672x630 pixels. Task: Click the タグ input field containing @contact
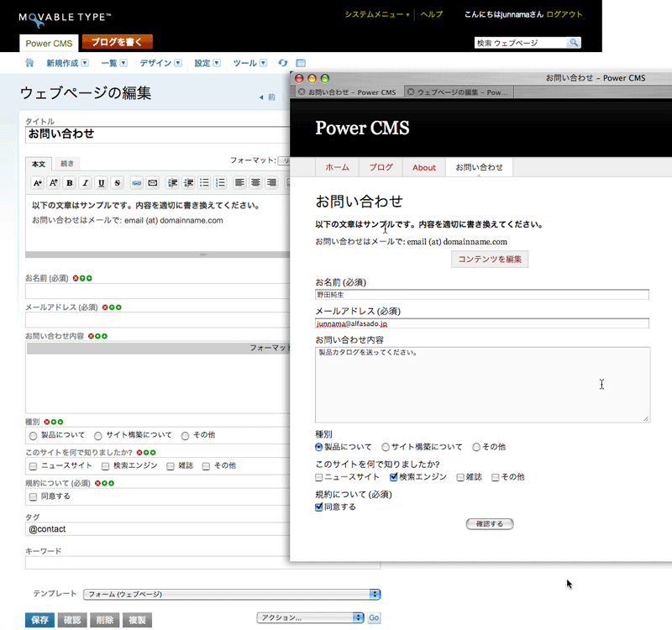(x=158, y=529)
